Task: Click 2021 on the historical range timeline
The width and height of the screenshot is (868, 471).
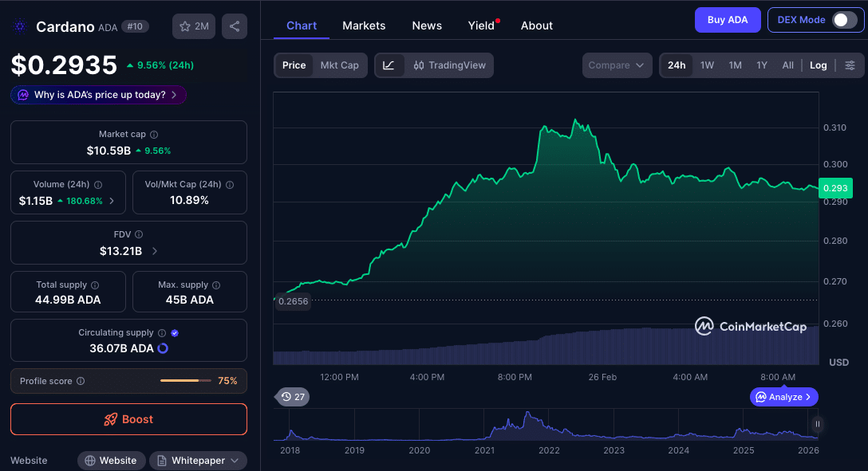Action: point(484,450)
